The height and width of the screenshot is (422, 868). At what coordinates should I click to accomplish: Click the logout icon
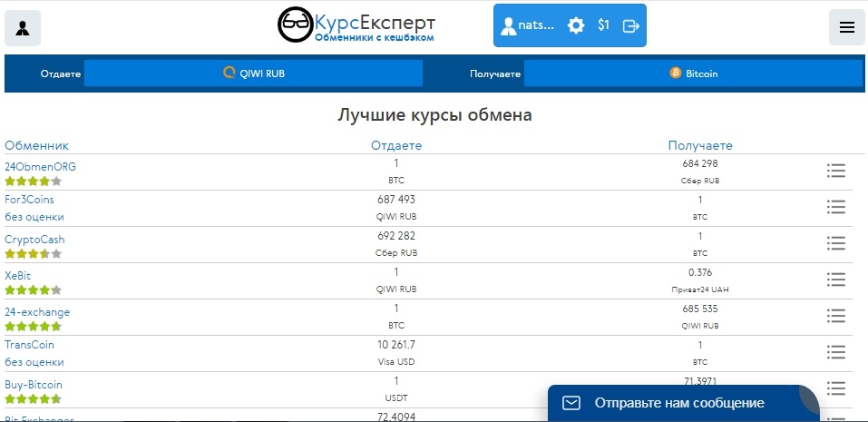pos(631,25)
